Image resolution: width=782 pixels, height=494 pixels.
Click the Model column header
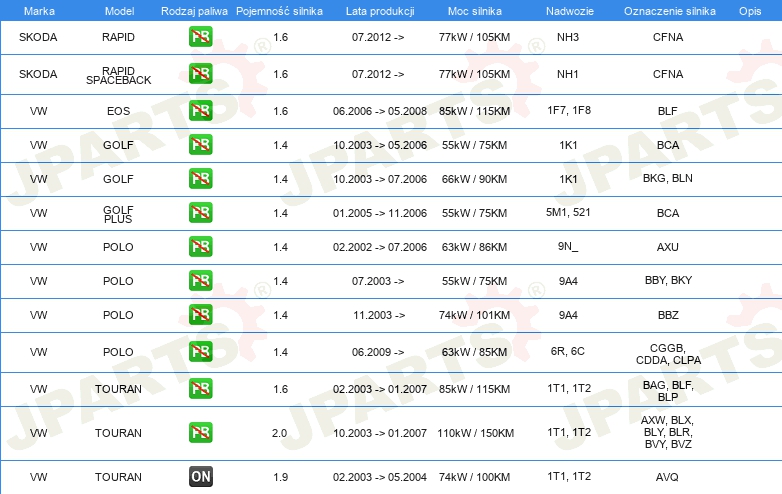click(x=119, y=11)
